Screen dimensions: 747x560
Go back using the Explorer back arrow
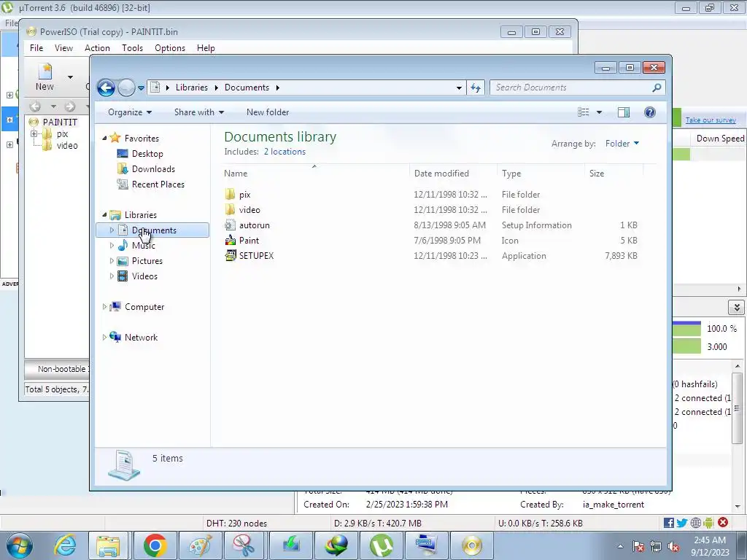[x=106, y=87]
